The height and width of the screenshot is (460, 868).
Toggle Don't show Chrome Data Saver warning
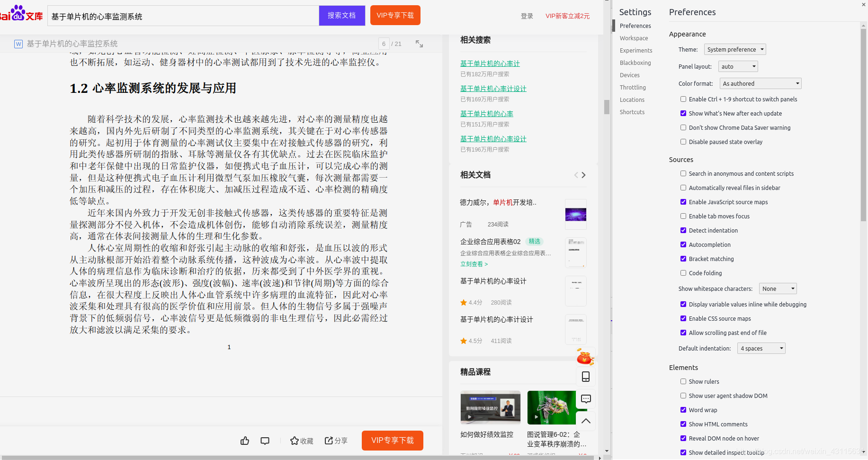click(x=683, y=127)
